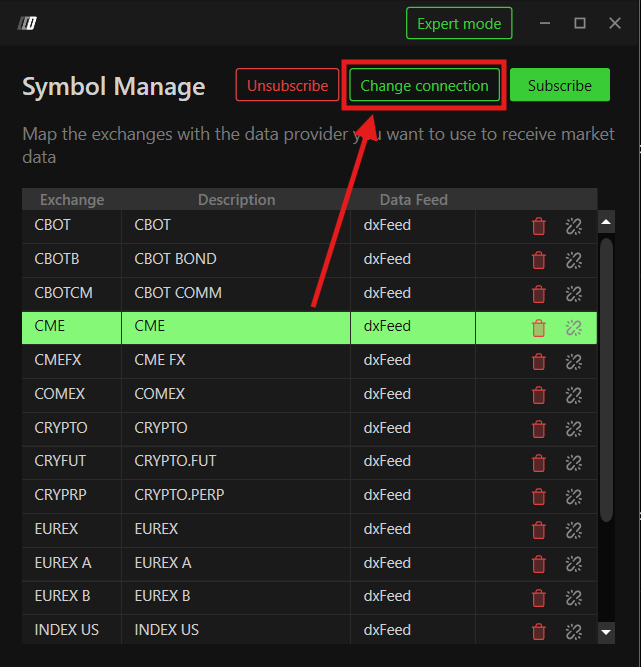Unlink data feed for CRYPTO row
The height and width of the screenshot is (667, 641).
point(573,429)
